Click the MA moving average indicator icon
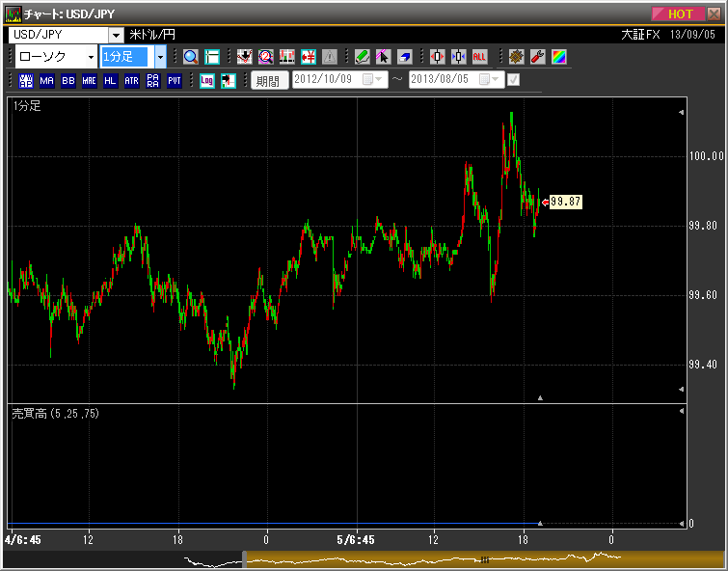728x571 pixels. click(x=46, y=81)
